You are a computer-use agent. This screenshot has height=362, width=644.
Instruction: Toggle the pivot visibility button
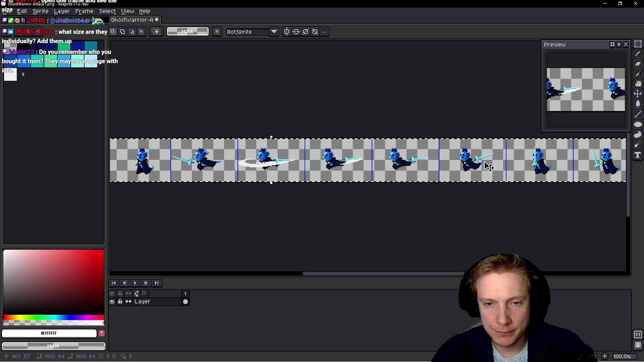point(217,32)
